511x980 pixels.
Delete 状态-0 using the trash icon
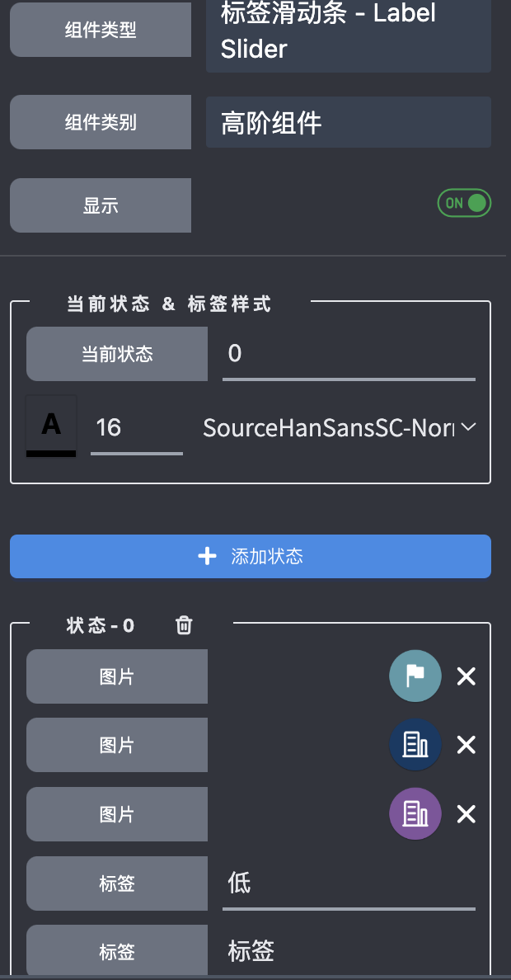tap(183, 625)
